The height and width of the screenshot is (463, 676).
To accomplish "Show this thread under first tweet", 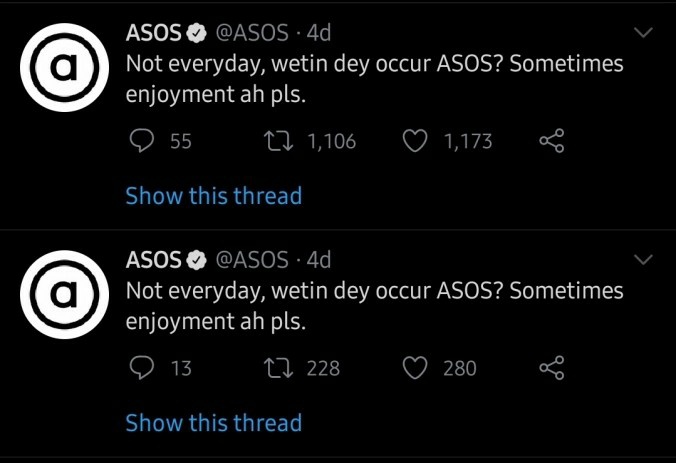I will point(213,196).
